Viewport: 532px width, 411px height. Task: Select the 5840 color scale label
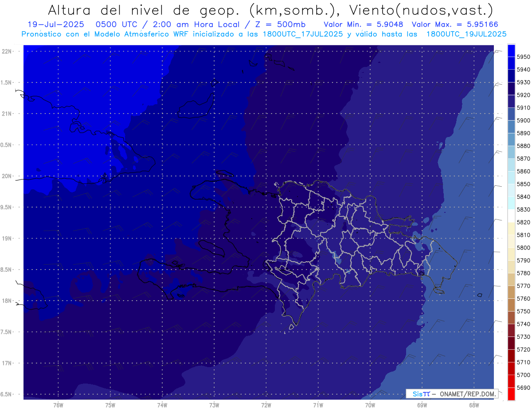point(524,197)
